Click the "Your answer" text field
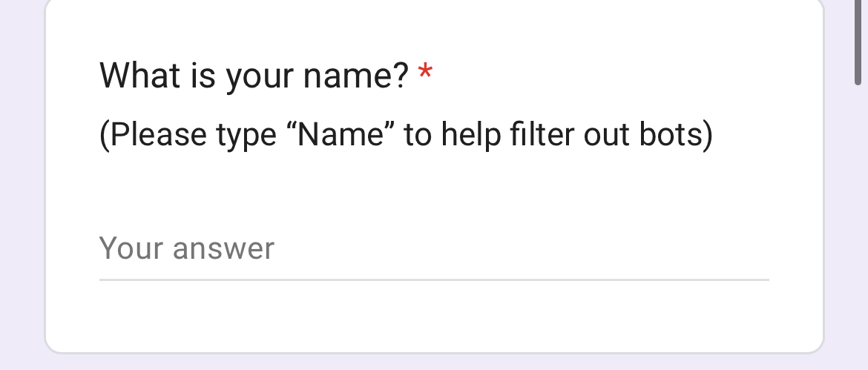The width and height of the screenshot is (868, 370). pos(433,249)
